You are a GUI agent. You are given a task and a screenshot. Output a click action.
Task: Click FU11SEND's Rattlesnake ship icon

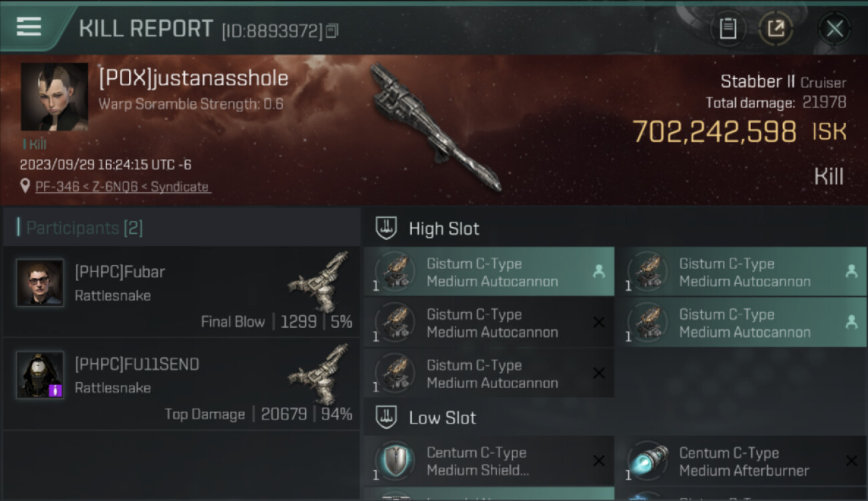319,373
